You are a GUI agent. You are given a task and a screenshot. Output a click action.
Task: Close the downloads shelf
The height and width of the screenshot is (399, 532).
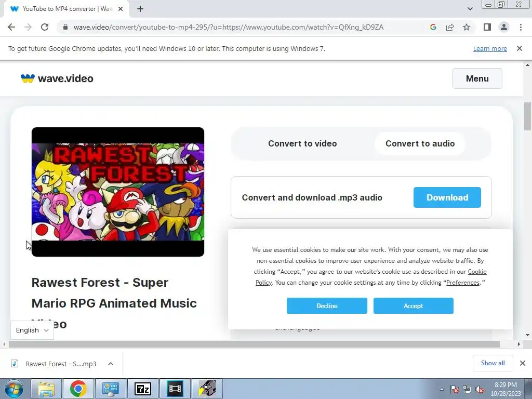point(523,363)
